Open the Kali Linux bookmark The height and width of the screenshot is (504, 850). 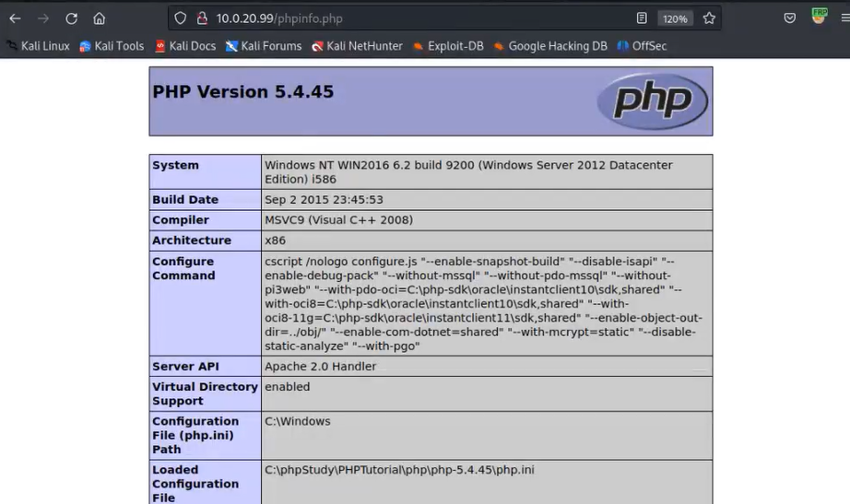click(38, 46)
